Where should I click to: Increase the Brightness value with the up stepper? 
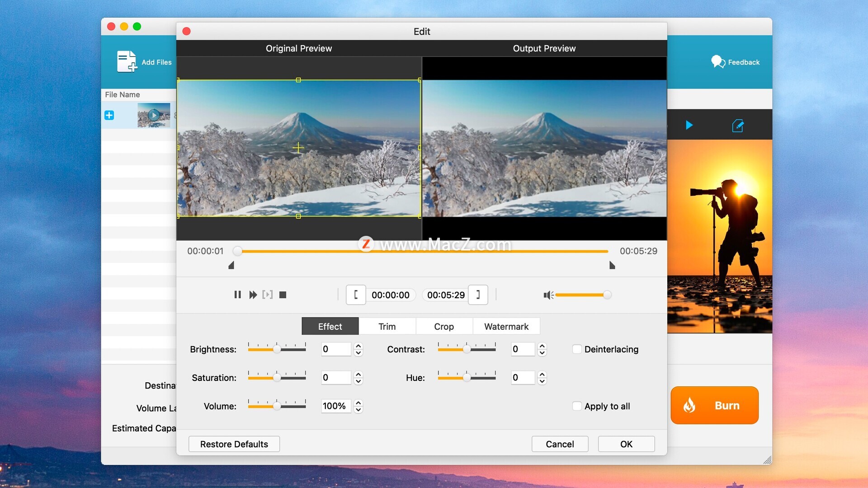coord(359,346)
